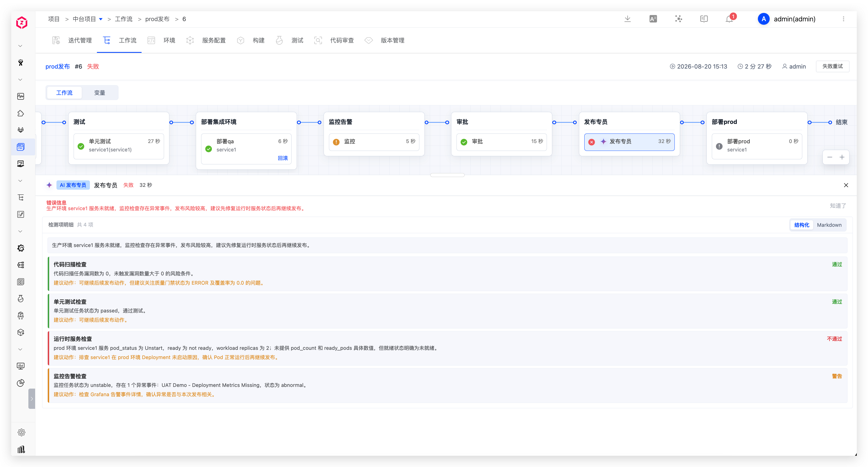
Task: Select the 监控 task node
Action: pos(374,142)
